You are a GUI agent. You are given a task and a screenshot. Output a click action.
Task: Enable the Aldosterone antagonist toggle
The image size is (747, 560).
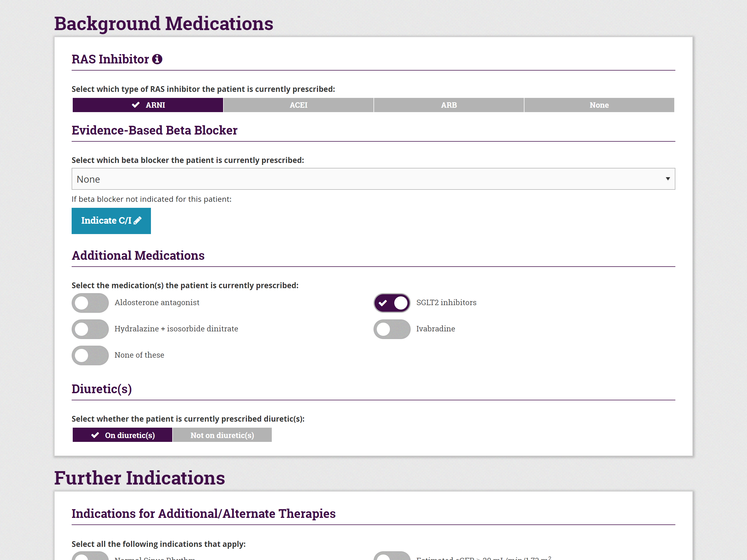click(x=90, y=303)
